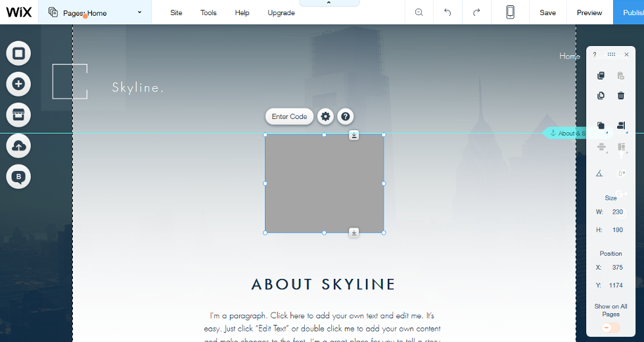Click the bottom stretch handle icon on the gray box
The width and height of the screenshot is (644, 342).
point(354,233)
